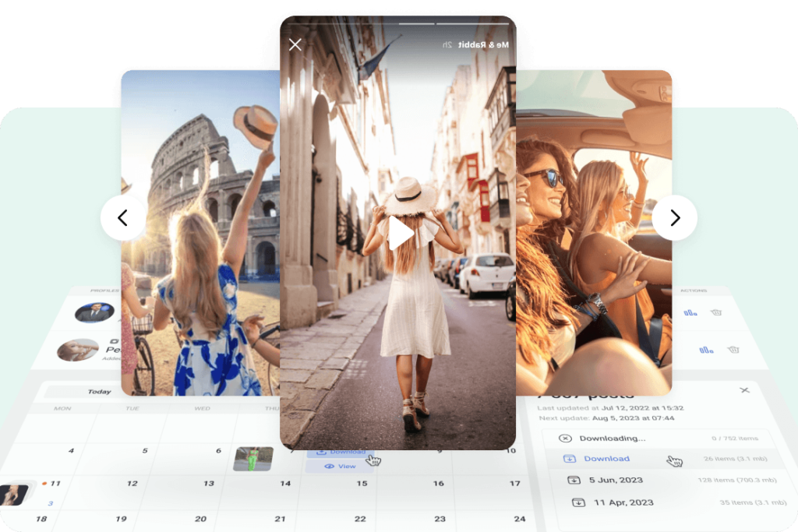
Task: Open the post thumbnail on day 11
Action: tap(14, 495)
